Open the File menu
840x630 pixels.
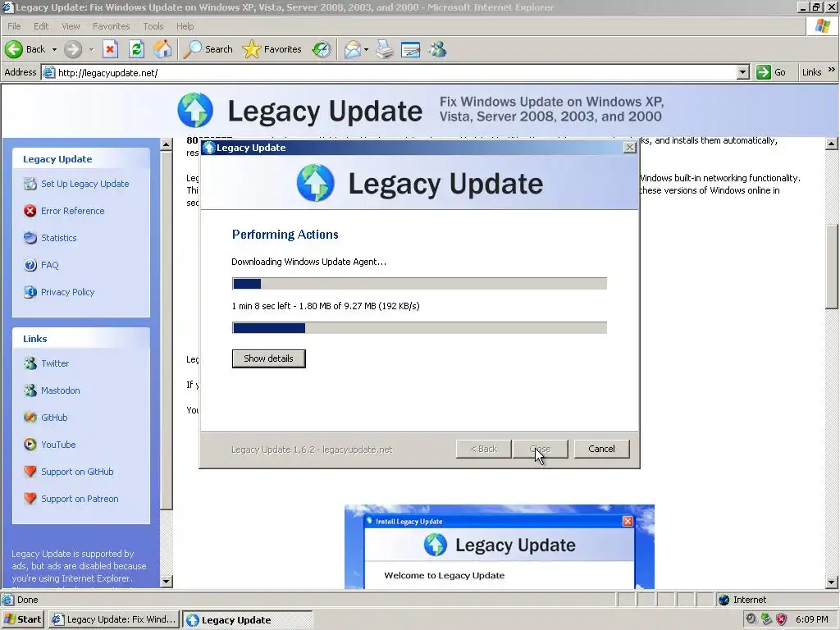tap(14, 26)
